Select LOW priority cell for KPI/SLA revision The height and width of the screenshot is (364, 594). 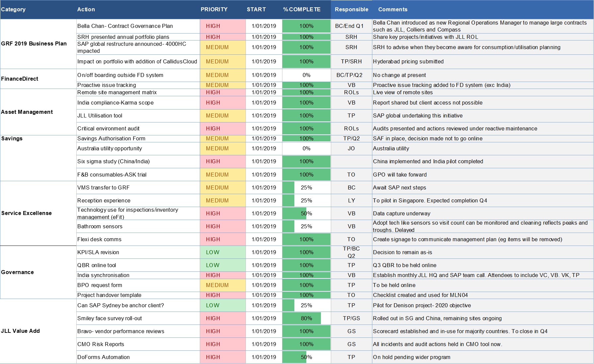pos(223,252)
